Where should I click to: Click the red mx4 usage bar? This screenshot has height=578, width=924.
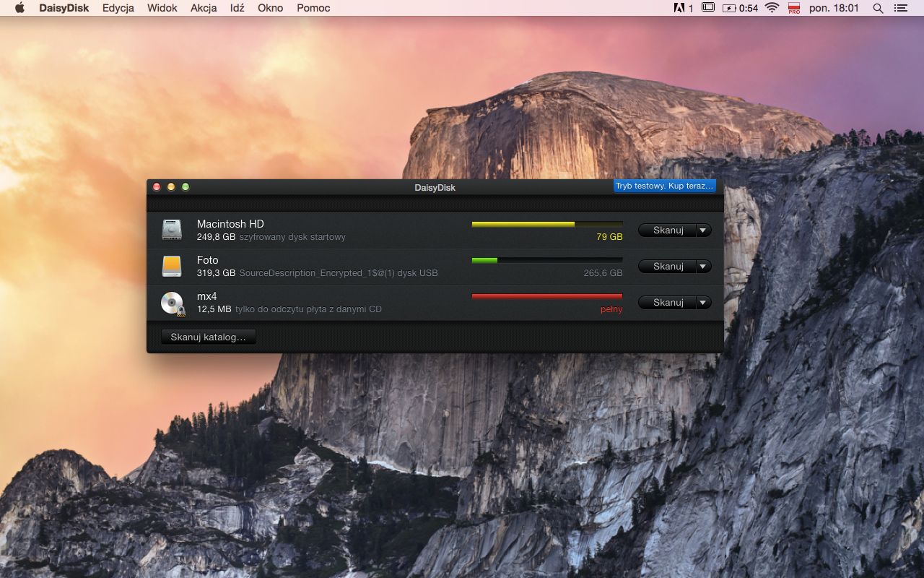click(x=547, y=296)
